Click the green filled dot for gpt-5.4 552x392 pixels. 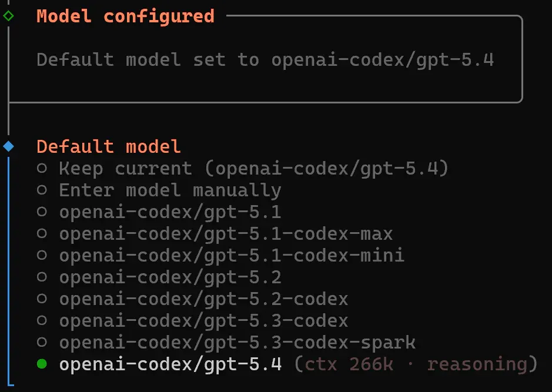click(x=42, y=364)
